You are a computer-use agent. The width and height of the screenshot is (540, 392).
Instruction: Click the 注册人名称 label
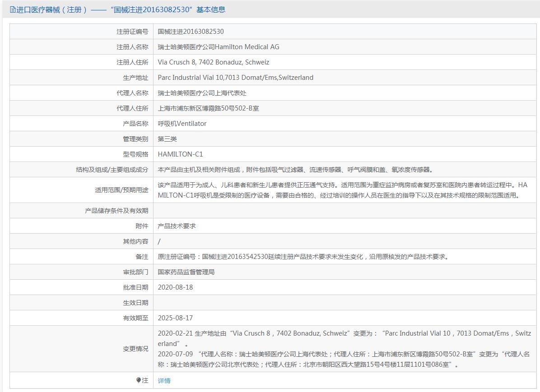tap(132, 47)
